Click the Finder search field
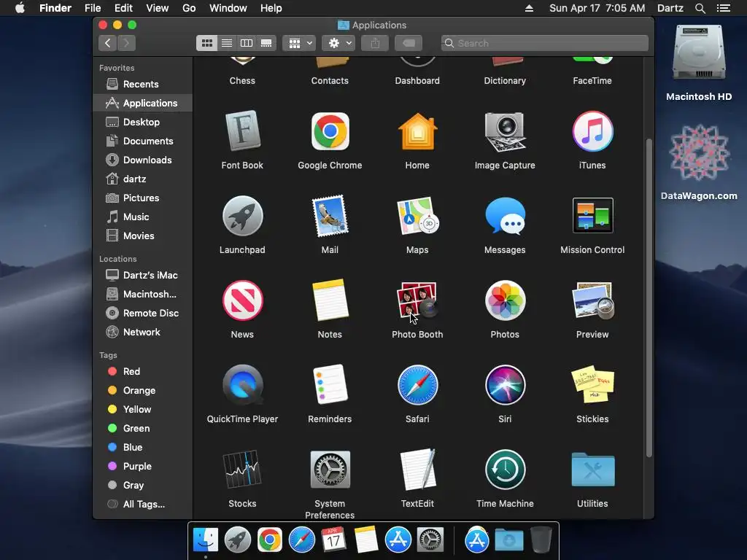The image size is (747, 560). (544, 43)
